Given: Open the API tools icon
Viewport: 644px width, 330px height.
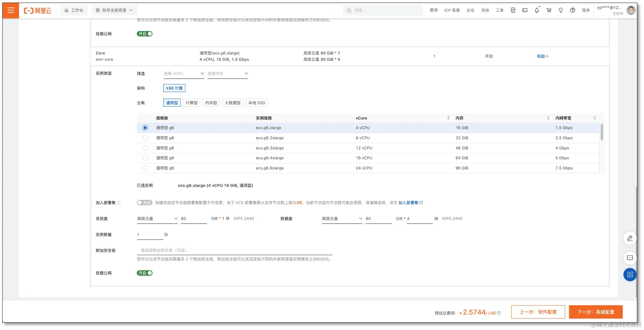Looking at the screenshot, I should coord(513,10).
